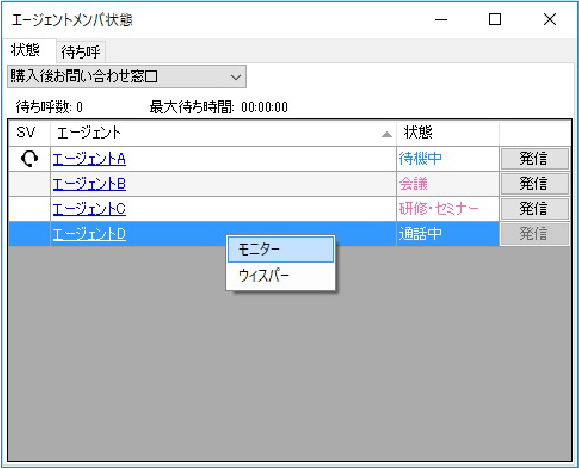Viewport: 579px width, 468px height.
Task: Choose ウィスパー from the context menu
Action: tap(281, 276)
